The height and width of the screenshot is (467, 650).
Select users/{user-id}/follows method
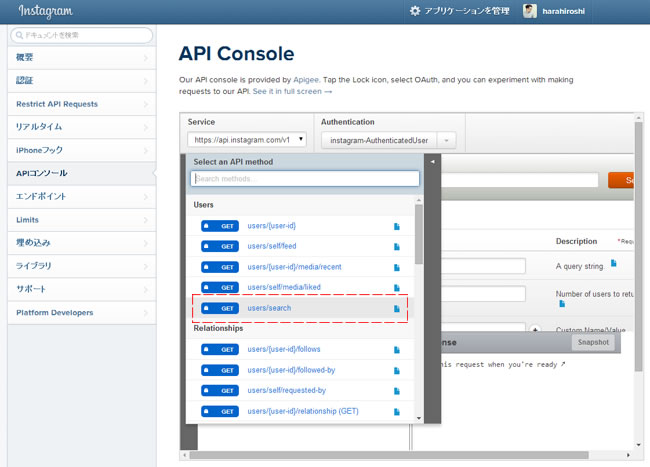pos(284,349)
